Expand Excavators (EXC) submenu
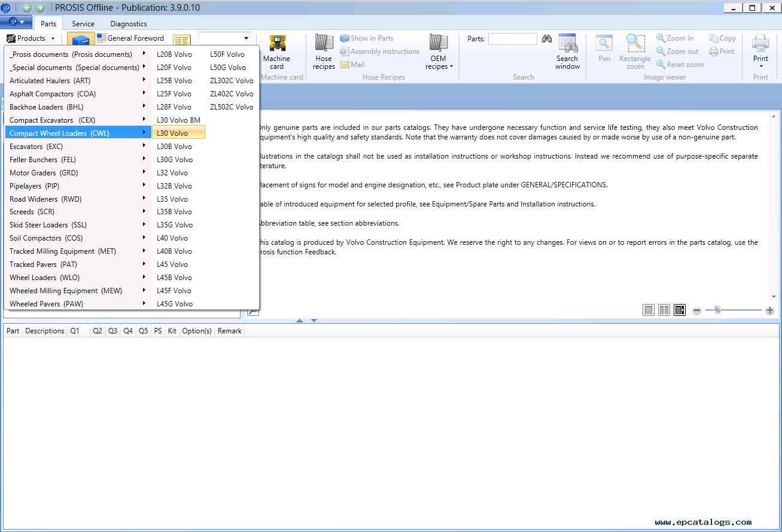Screen dimensions: 782x532 pos(78,147)
